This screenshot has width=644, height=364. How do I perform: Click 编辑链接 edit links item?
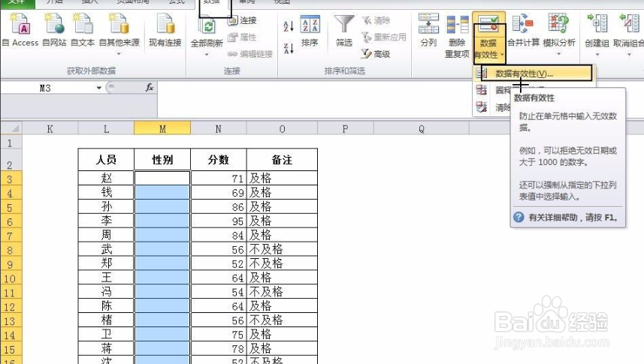(250, 54)
